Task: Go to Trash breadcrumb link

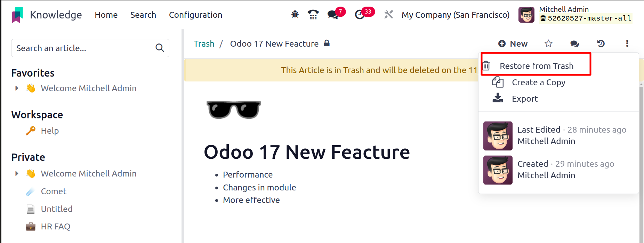Action: tap(204, 44)
